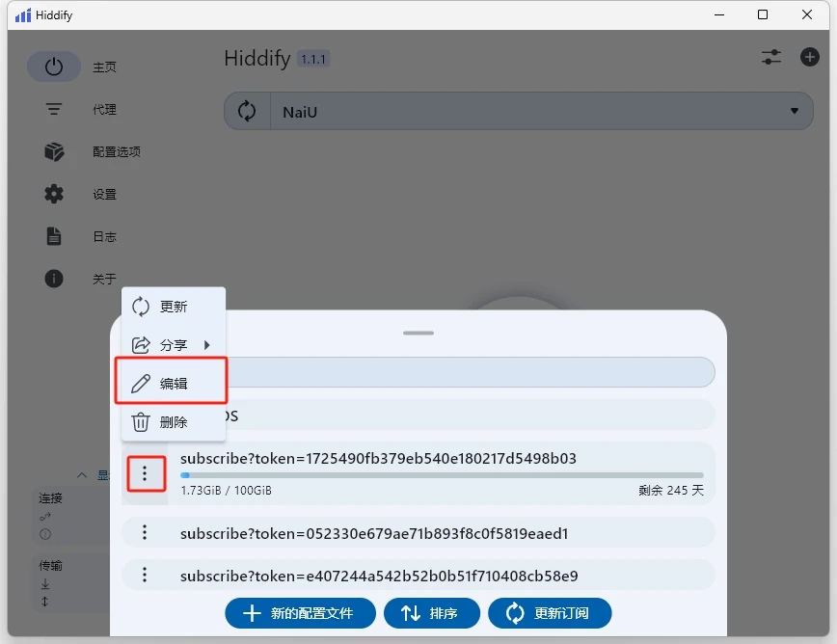837x644 pixels.
Task: Open the add new profile plus icon
Action: point(810,57)
